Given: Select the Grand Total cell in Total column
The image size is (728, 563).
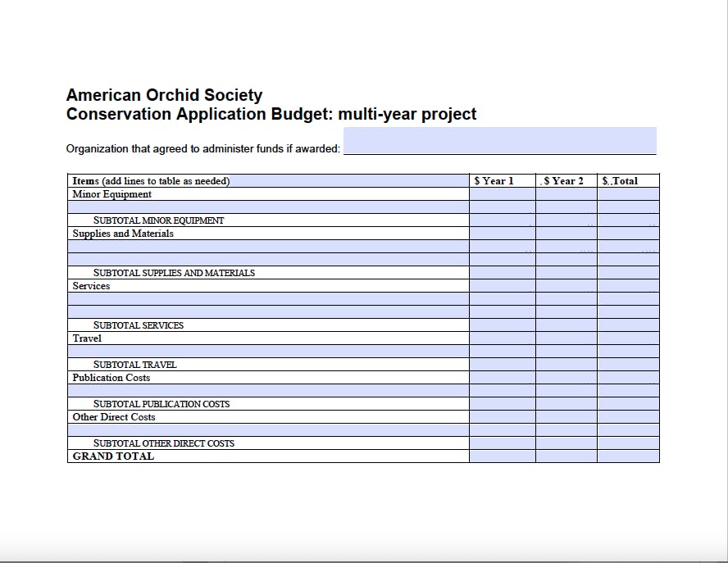Looking at the screenshot, I should pos(629,456).
